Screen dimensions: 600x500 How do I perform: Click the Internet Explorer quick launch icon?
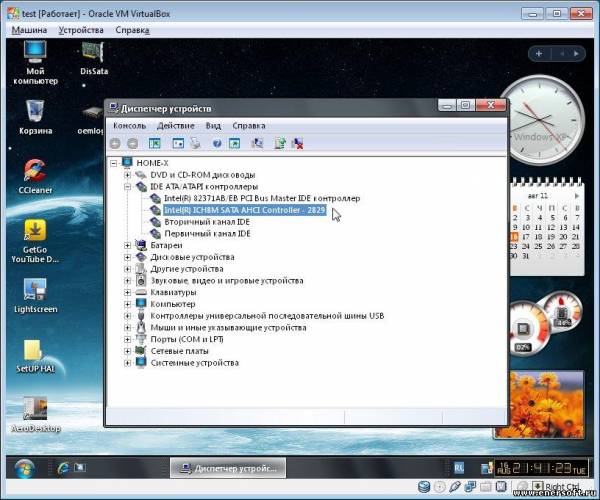(63, 468)
